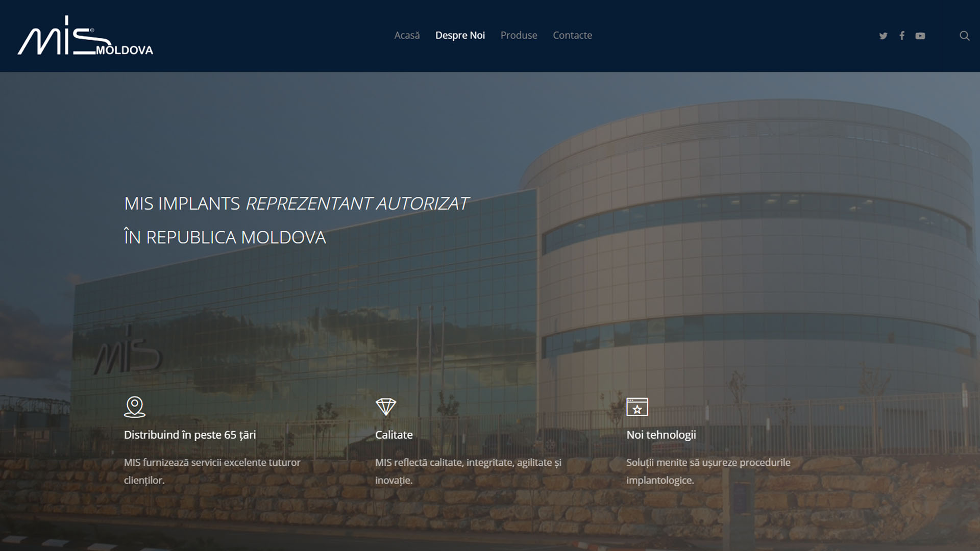Viewport: 980px width, 551px height.
Task: Open the Despre Noi menu item
Action: click(460, 35)
